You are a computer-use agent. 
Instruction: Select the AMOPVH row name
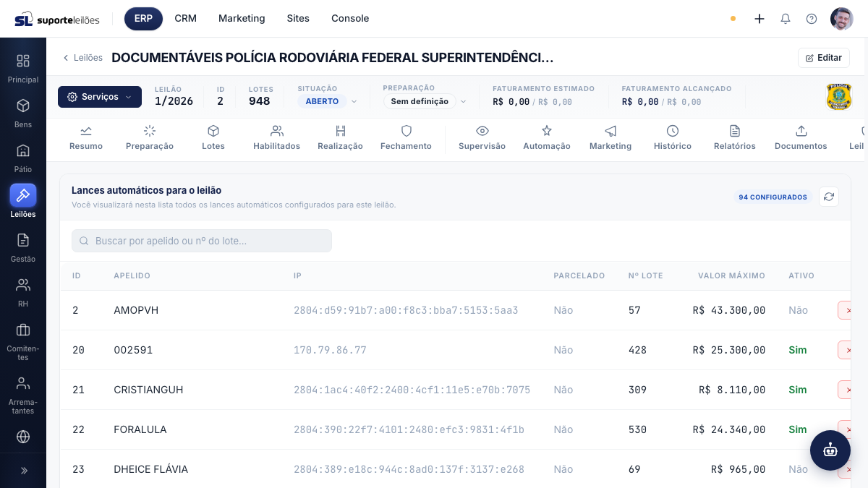(x=136, y=310)
